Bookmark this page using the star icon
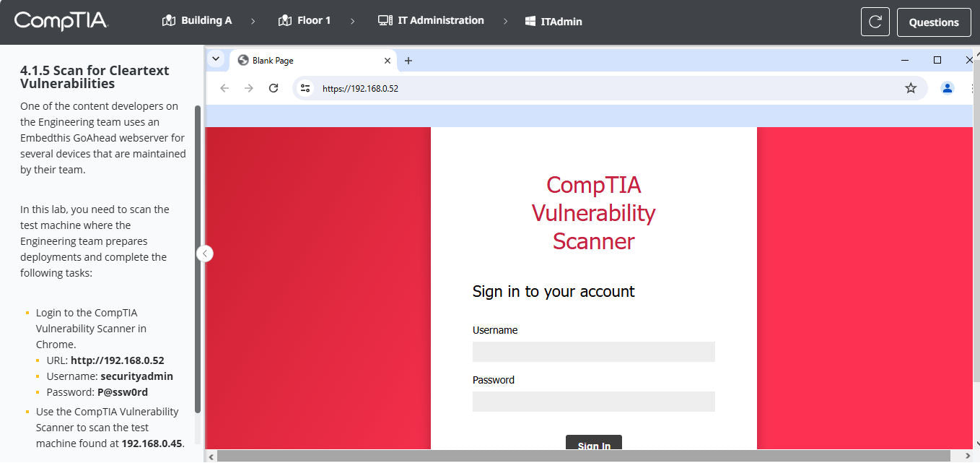The width and height of the screenshot is (980, 463). 911,87
